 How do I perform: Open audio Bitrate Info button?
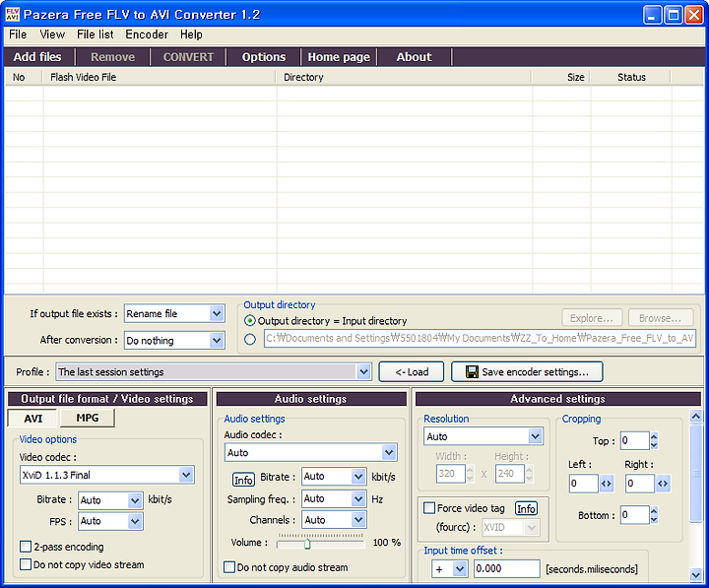pos(243,480)
